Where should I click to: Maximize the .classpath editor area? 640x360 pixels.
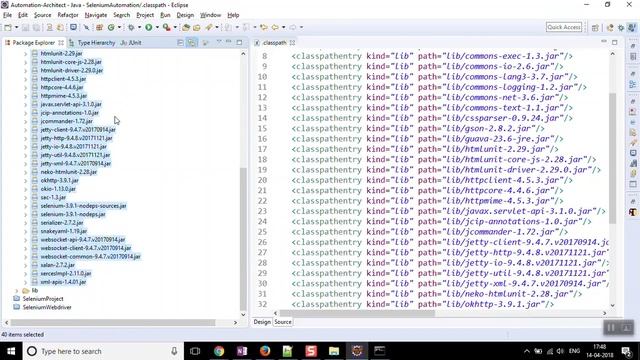(x=615, y=42)
